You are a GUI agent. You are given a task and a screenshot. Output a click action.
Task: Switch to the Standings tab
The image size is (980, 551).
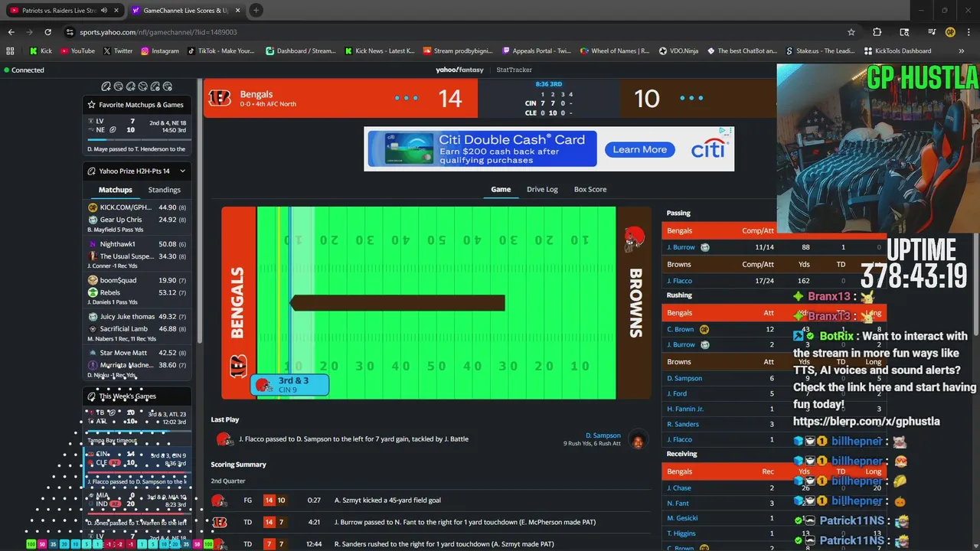[x=165, y=190]
